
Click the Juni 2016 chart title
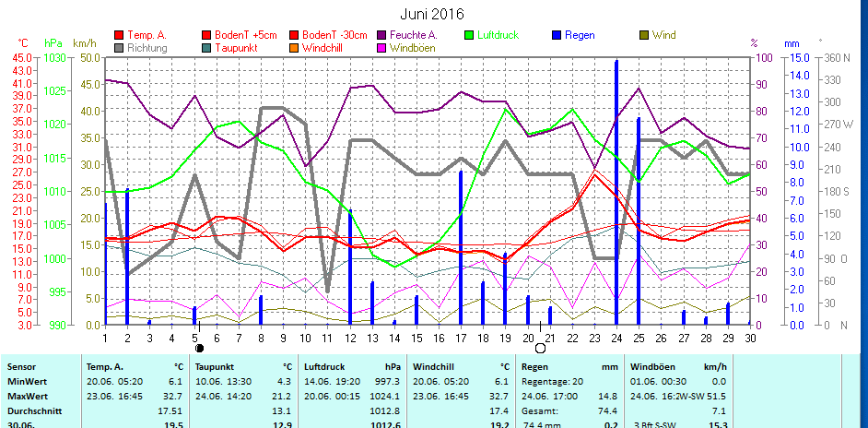(432, 14)
